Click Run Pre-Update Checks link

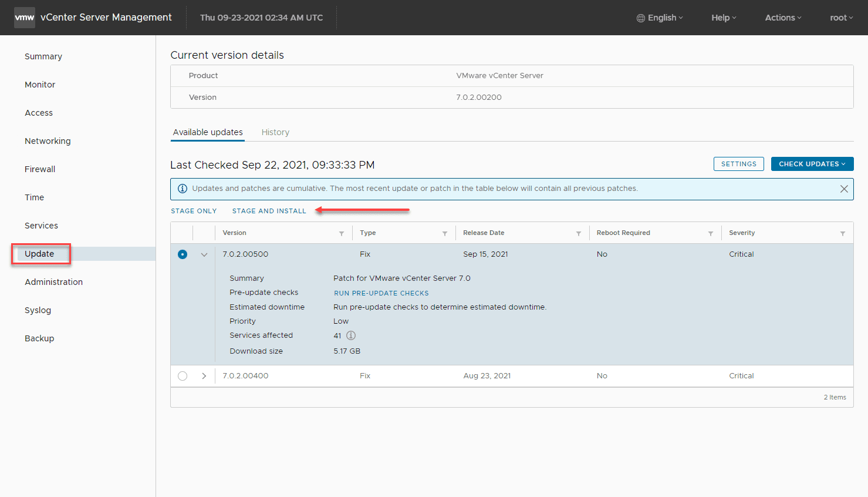click(x=381, y=293)
